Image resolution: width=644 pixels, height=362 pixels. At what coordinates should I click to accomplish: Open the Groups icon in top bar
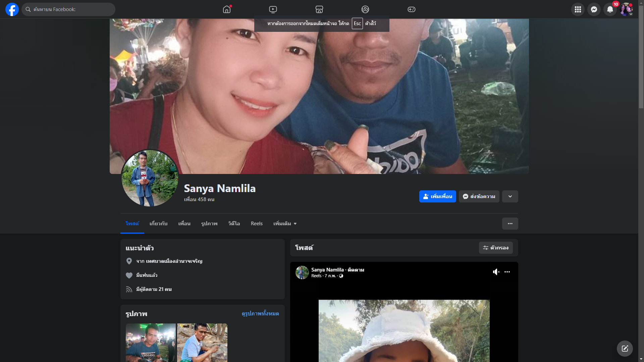pos(365,9)
